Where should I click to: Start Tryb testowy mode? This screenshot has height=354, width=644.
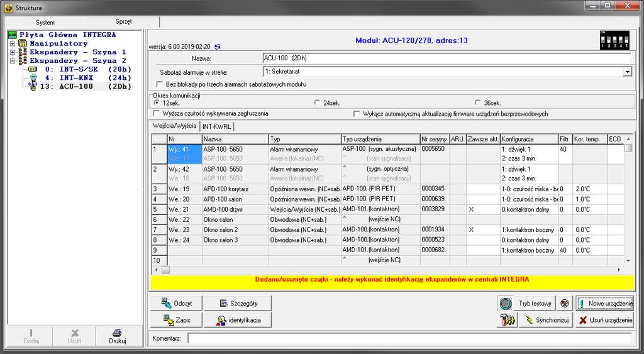point(535,304)
